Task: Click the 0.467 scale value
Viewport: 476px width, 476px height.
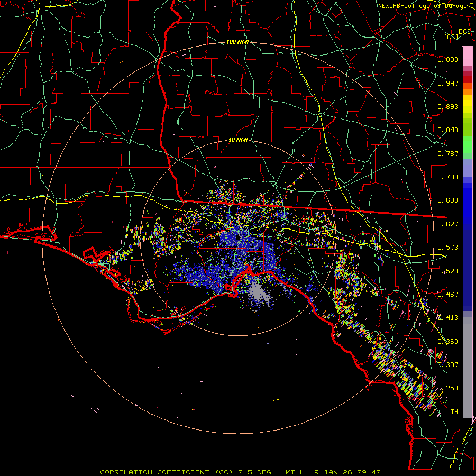Action: [x=448, y=295]
